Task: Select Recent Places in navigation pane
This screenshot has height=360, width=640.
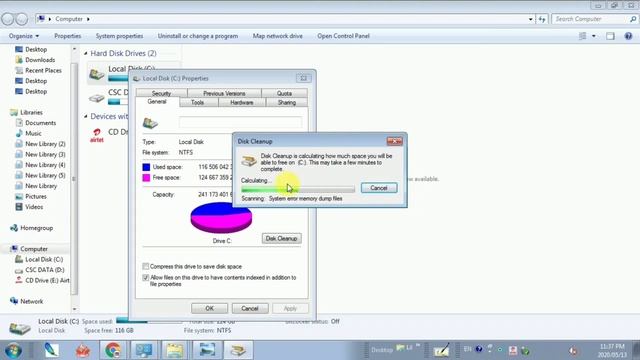Action: [43, 70]
